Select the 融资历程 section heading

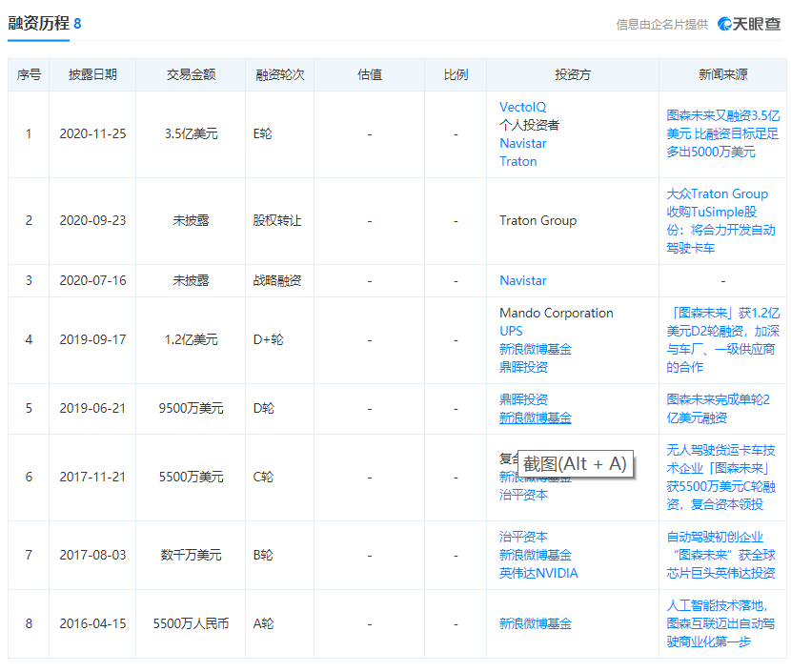click(x=38, y=23)
